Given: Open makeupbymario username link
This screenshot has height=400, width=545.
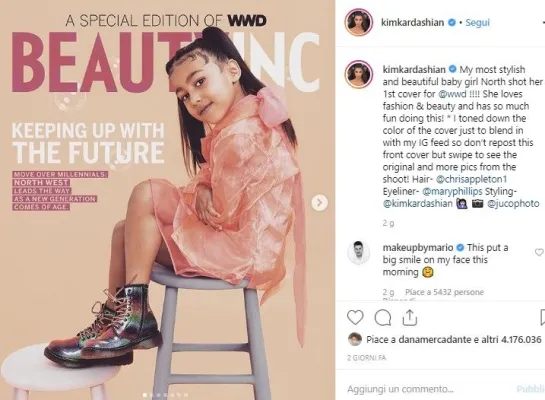Looking at the screenshot, I should pos(418,247).
